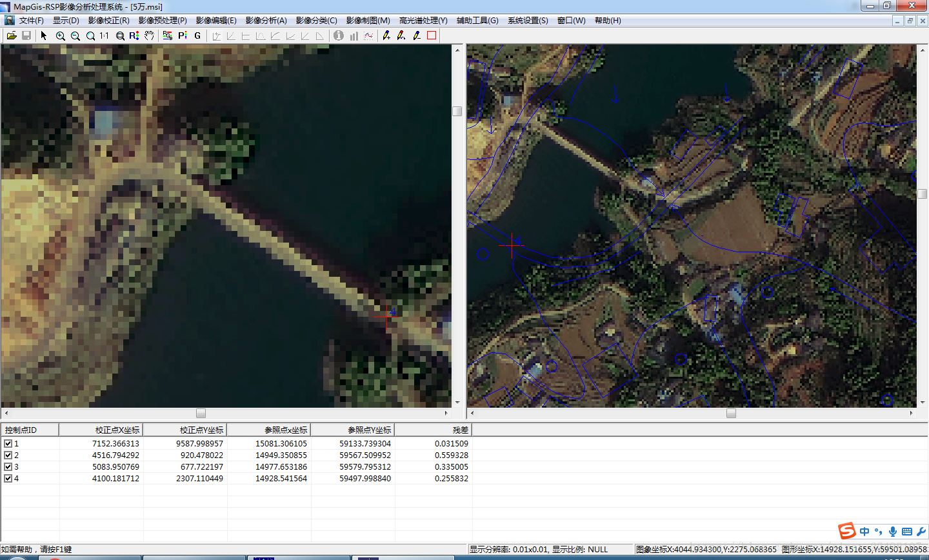This screenshot has width=929, height=560.
Task: Activate the zoom out magnifier
Action: [75, 35]
